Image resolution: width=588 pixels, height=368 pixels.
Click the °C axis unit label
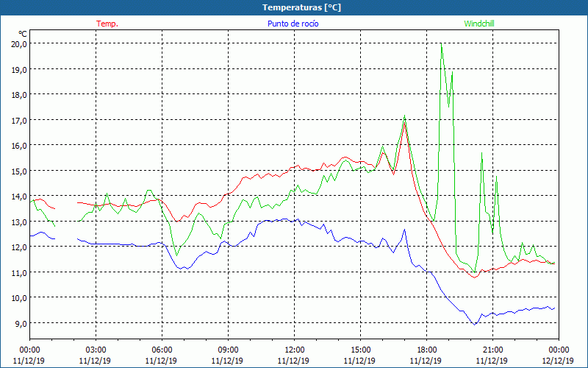click(x=23, y=34)
